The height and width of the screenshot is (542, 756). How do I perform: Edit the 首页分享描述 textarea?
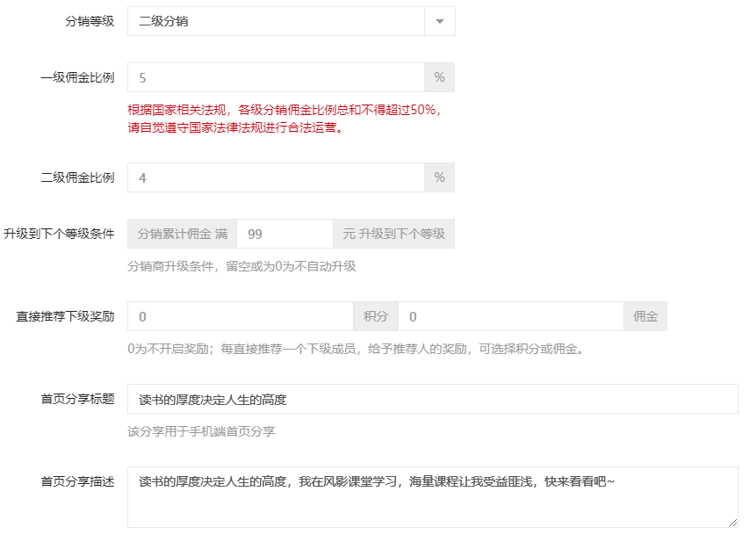click(433, 497)
